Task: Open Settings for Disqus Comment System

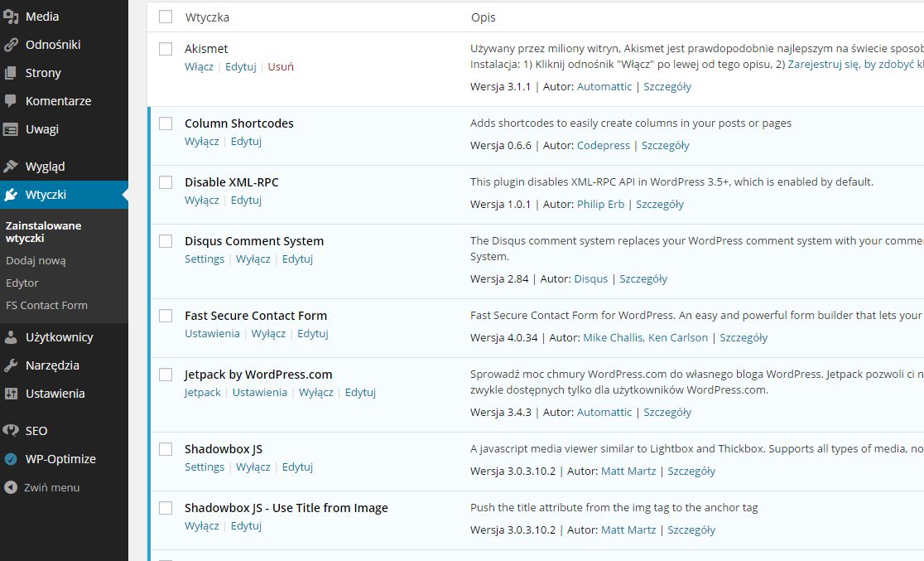Action: point(205,259)
